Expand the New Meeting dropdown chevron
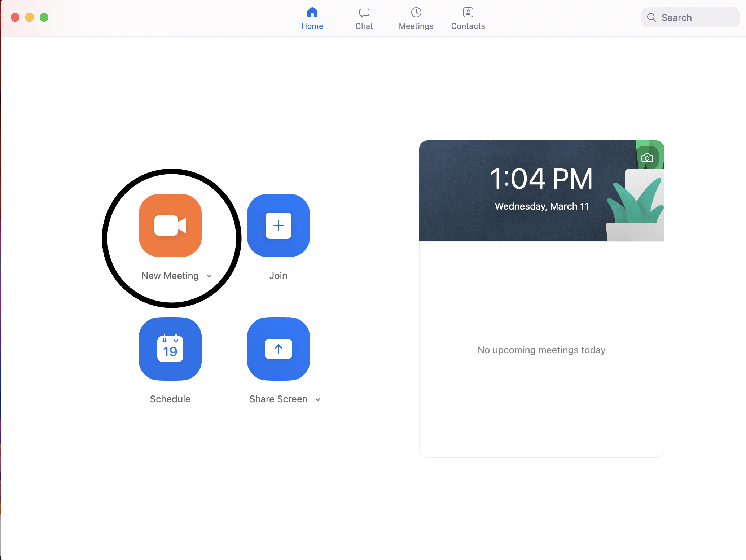The height and width of the screenshot is (560, 746). tap(209, 276)
